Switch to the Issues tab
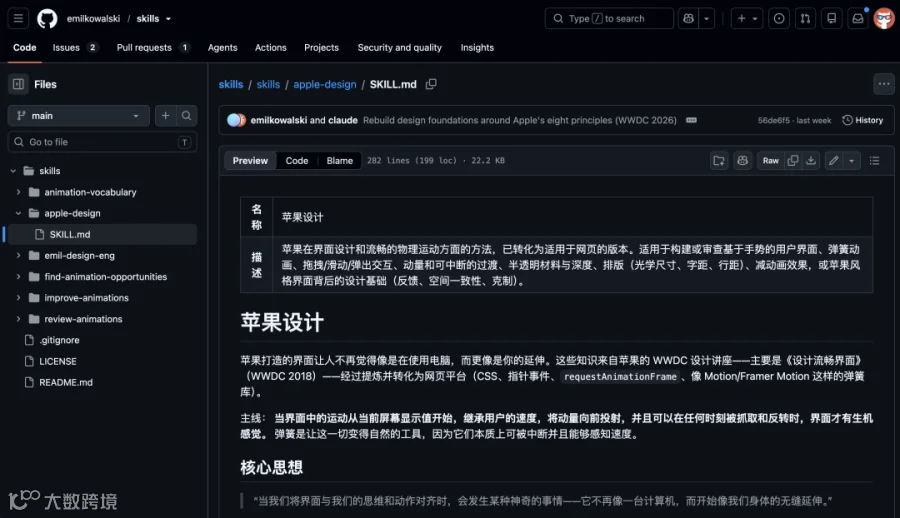This screenshot has height=518, width=900. coord(75,48)
